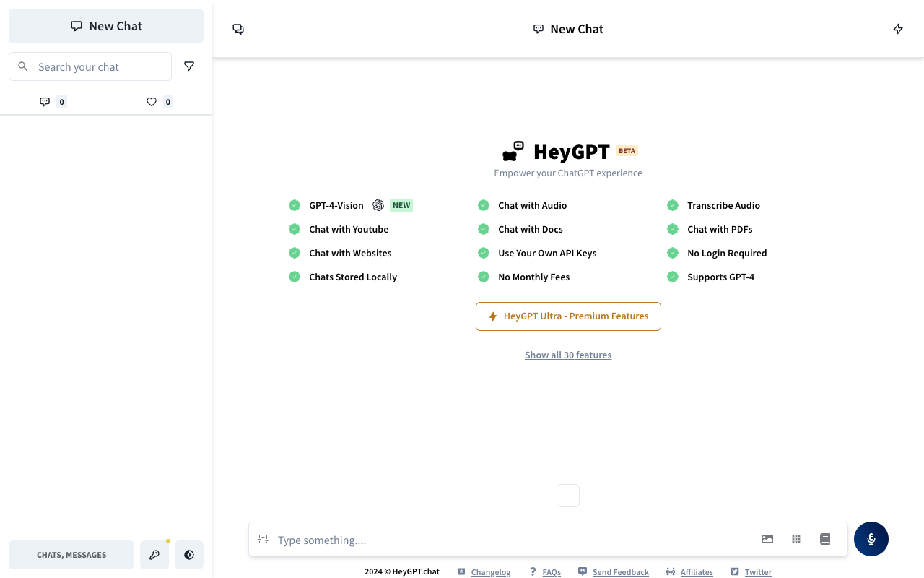Image resolution: width=924 pixels, height=578 pixels.
Task: Click the Chat with PDFs label
Action: 720,229
